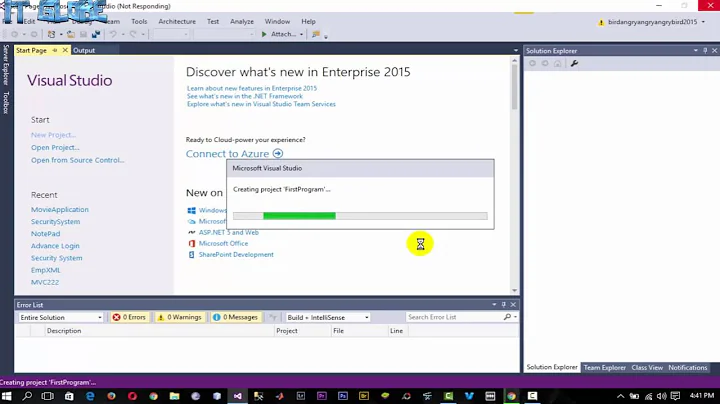Click the account warning triangle icon

click(601, 22)
